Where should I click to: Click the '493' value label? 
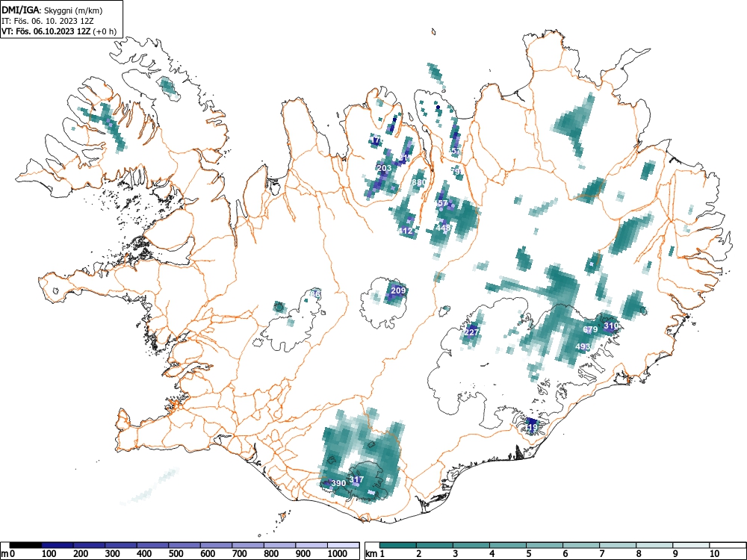coord(583,346)
